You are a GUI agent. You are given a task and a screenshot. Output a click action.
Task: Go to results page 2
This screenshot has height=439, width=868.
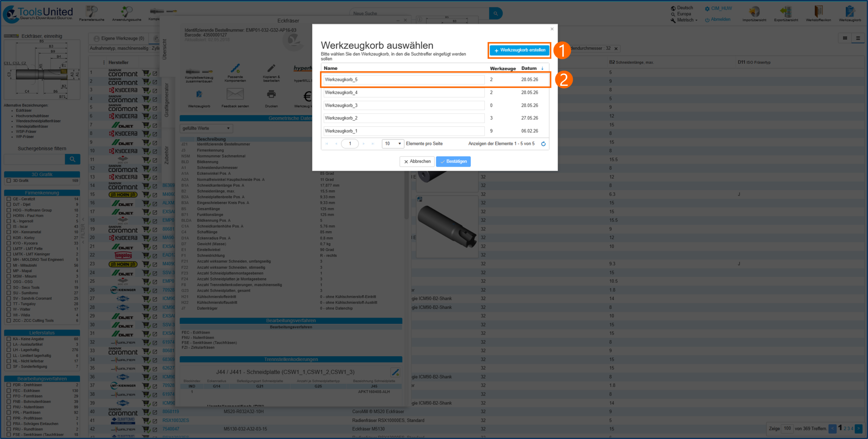click(845, 429)
